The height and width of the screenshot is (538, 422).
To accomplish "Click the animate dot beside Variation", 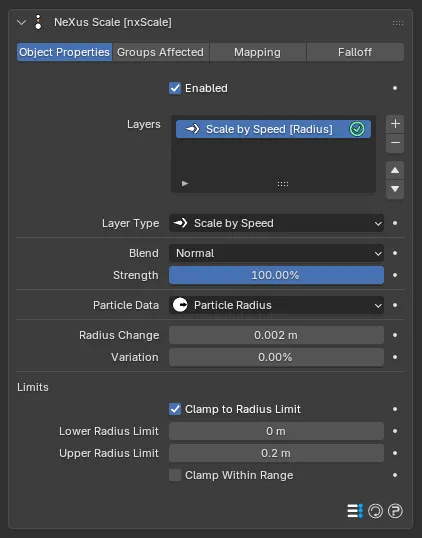I will click(395, 357).
